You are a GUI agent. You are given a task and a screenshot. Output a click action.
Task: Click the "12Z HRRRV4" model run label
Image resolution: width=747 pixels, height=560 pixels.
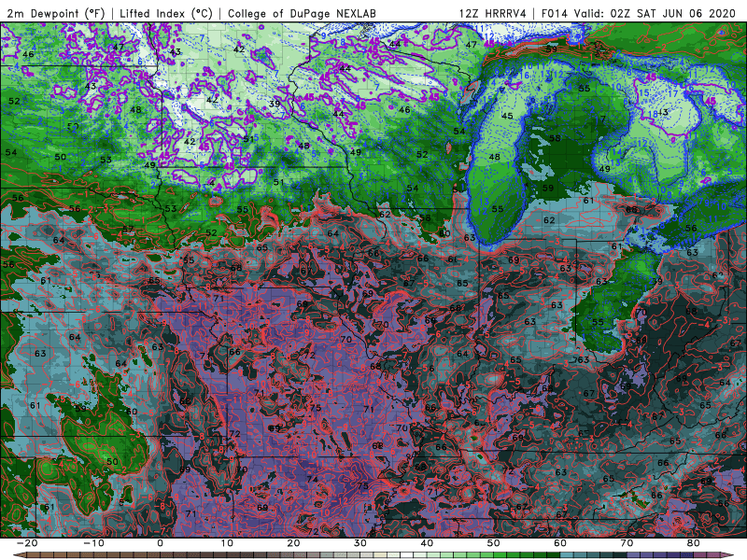tap(493, 13)
